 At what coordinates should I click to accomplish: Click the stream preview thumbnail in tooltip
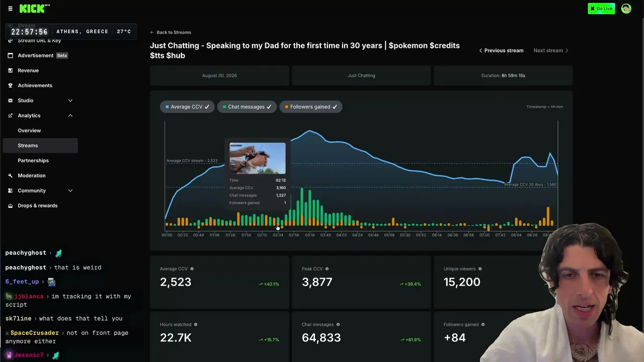257,158
